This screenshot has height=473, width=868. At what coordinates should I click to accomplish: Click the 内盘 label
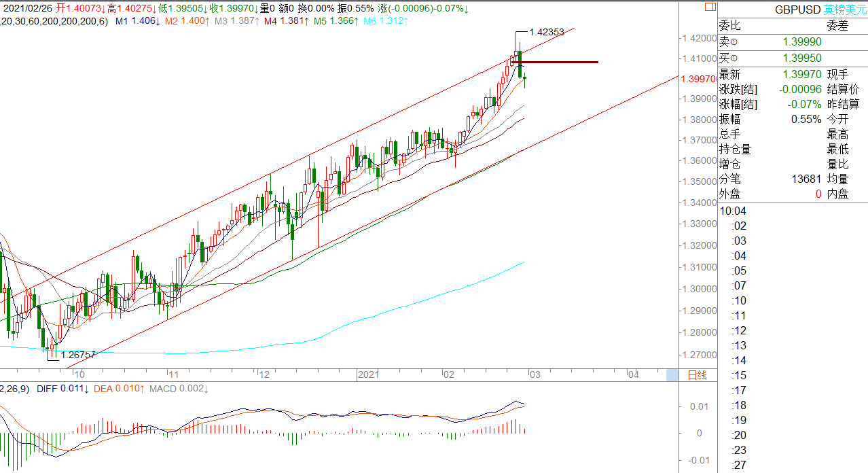point(837,194)
